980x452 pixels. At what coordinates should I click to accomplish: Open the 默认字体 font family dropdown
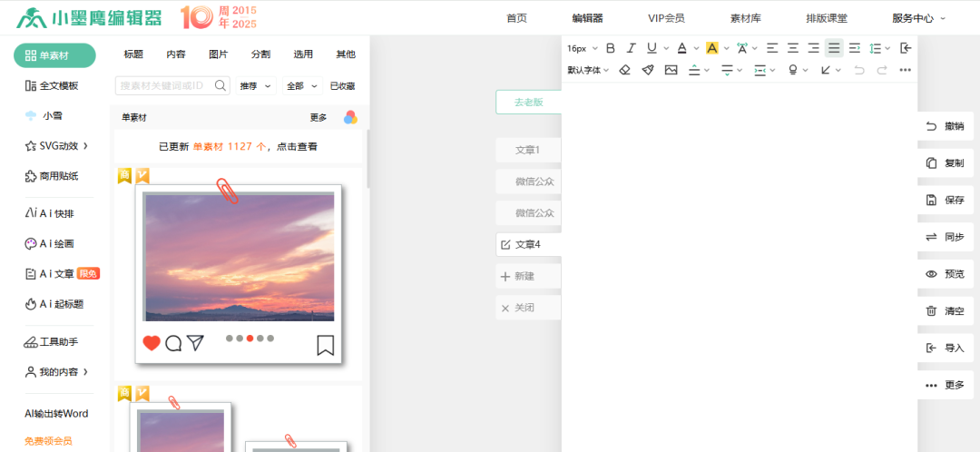coord(588,70)
